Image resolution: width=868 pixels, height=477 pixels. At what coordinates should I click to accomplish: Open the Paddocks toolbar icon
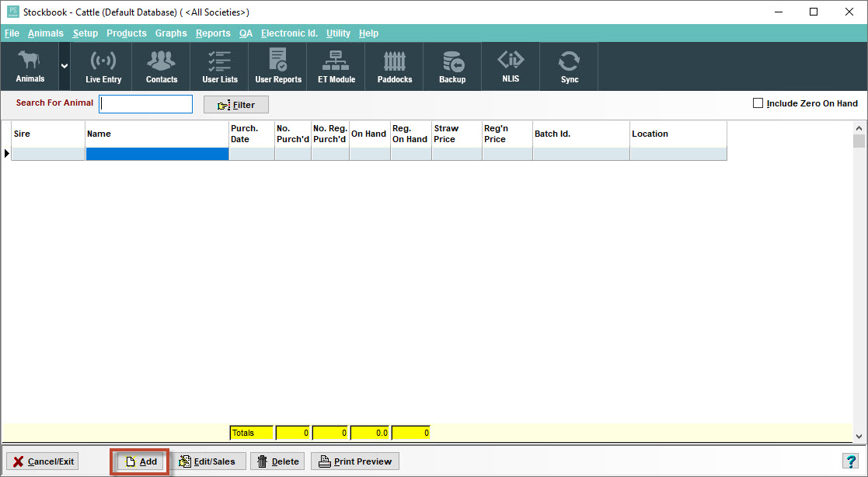point(395,66)
